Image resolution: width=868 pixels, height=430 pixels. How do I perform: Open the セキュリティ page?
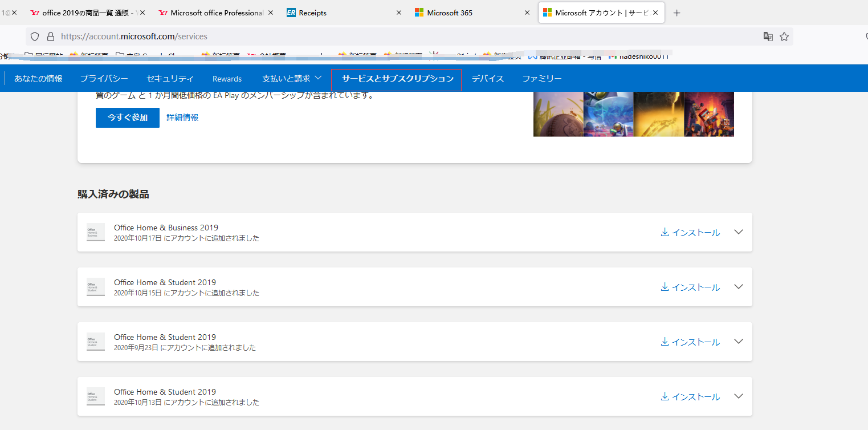click(x=170, y=78)
